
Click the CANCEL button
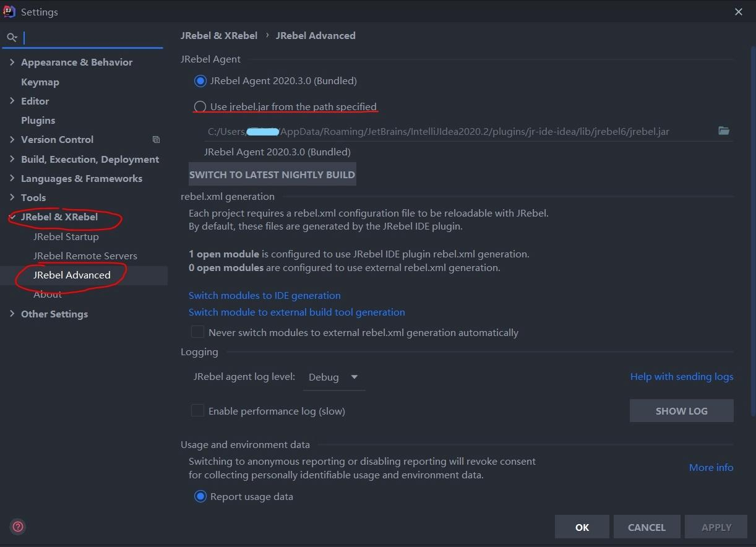pyautogui.click(x=647, y=527)
